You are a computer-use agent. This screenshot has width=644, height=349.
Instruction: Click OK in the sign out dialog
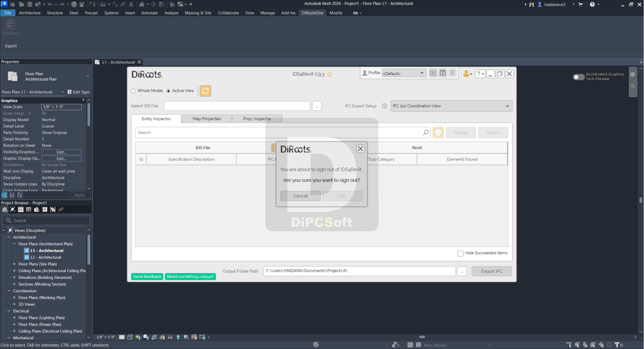coord(342,196)
